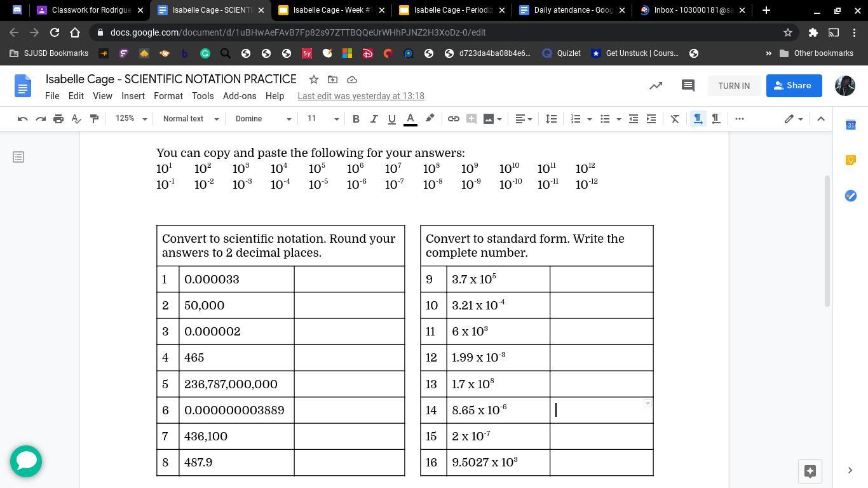Share the document

pyautogui.click(x=794, y=86)
